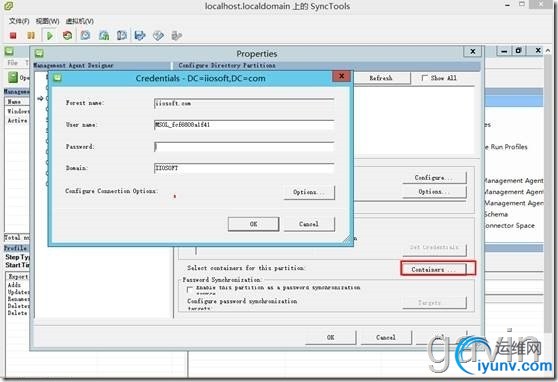Click the Export statistics heading

[x=18, y=276]
